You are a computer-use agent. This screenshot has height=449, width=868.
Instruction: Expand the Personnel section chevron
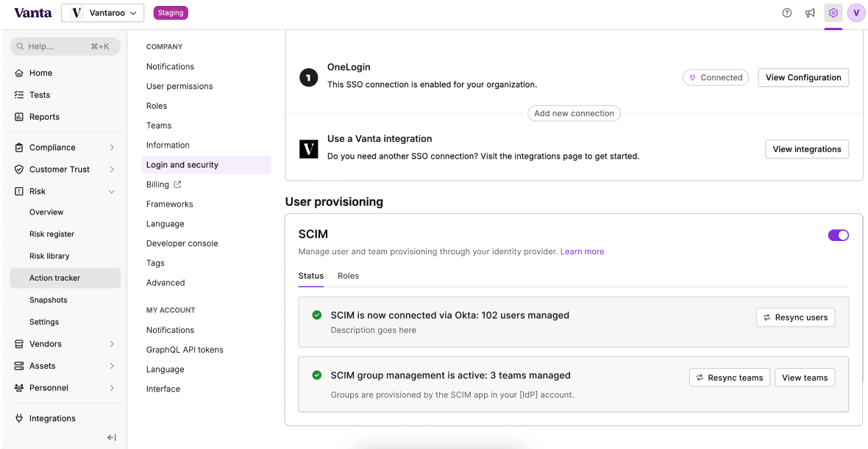point(112,388)
